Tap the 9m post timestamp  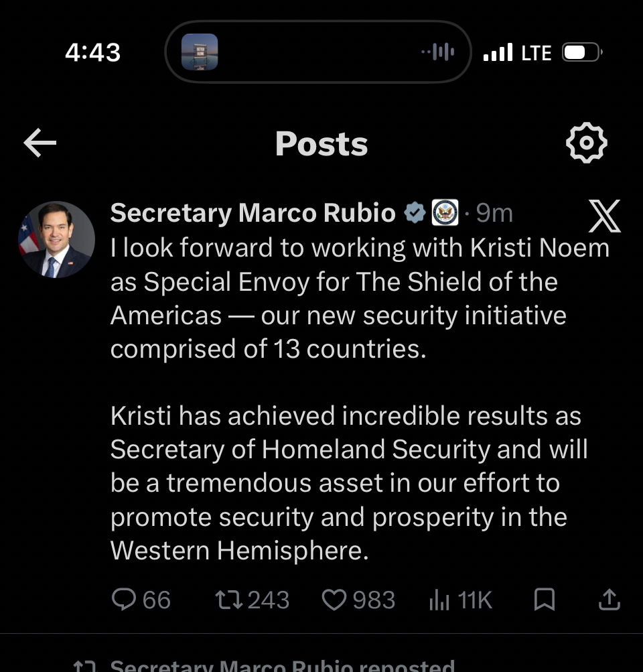click(494, 213)
